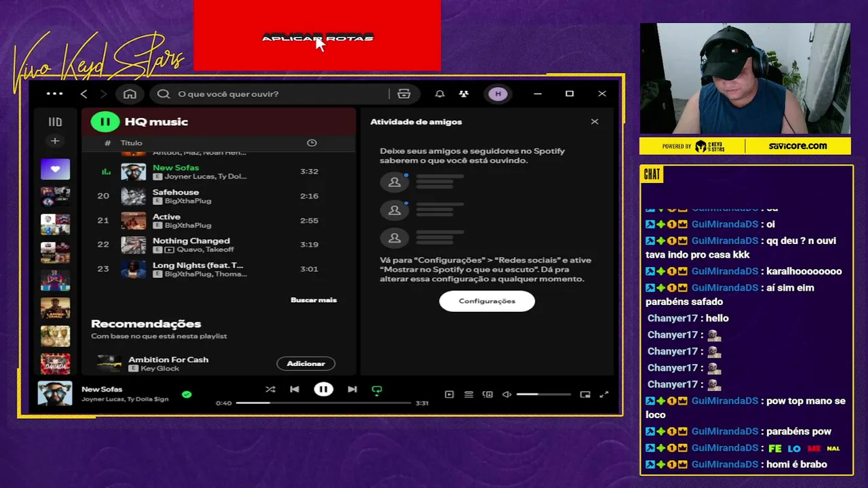Open now-playing album art thumbnail
Screen dimensions: 868x488
coord(55,394)
